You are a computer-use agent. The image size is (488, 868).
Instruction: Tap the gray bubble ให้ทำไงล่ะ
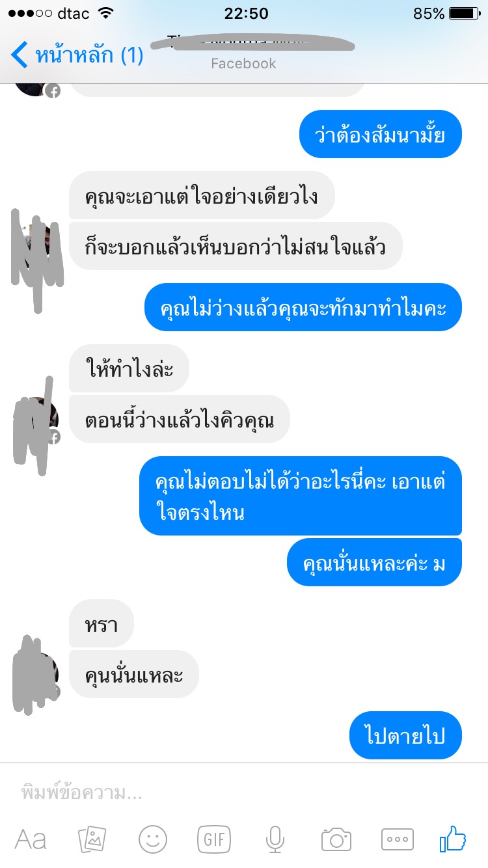coord(129,368)
